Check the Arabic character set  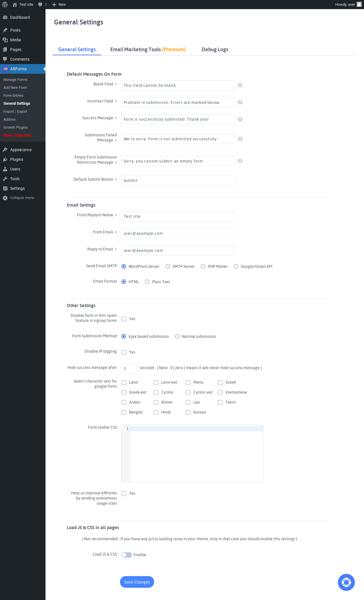tap(124, 402)
